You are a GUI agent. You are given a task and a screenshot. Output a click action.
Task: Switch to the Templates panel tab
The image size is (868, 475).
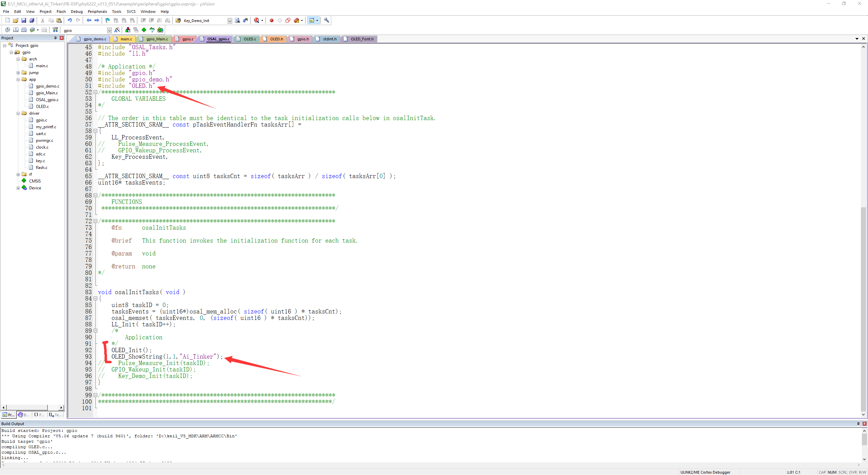click(x=55, y=415)
